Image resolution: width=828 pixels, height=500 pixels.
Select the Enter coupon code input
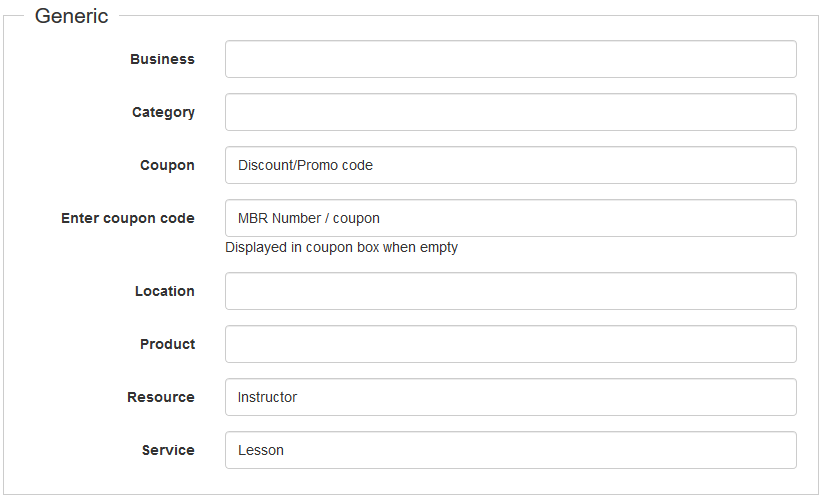pyautogui.click(x=510, y=218)
